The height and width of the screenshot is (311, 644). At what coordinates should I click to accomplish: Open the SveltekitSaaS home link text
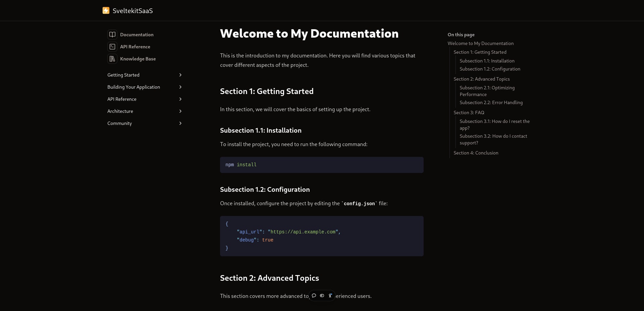[132, 11]
